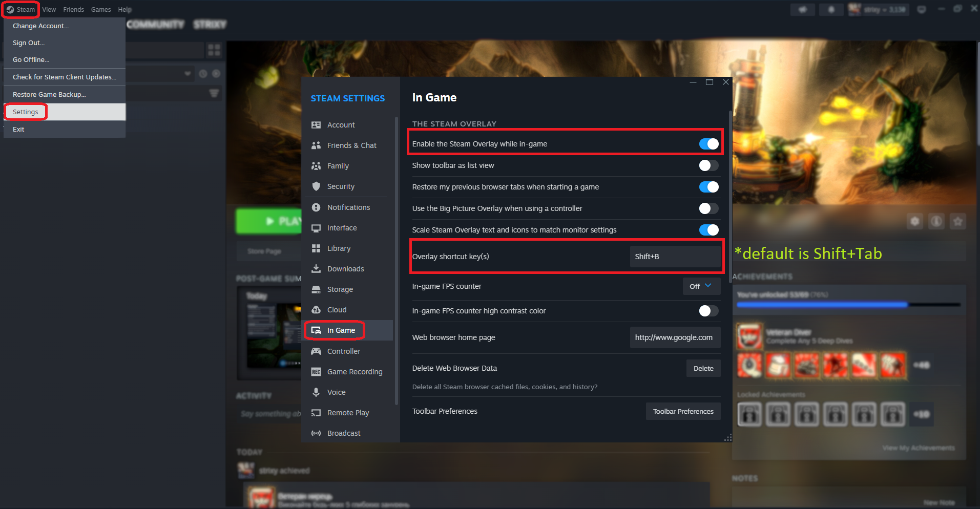
Task: Open the Store Page link
Action: (264, 251)
